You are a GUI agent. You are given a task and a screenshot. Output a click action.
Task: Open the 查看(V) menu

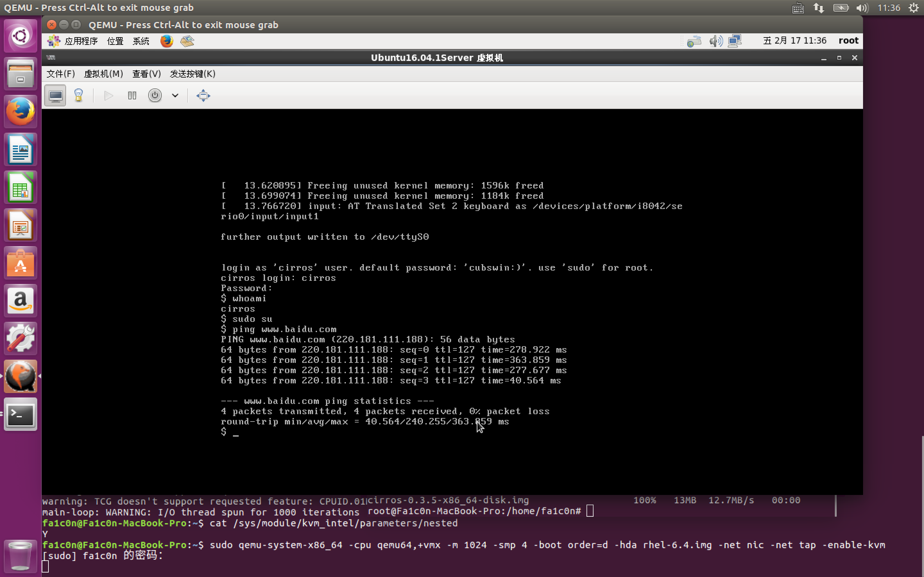147,74
